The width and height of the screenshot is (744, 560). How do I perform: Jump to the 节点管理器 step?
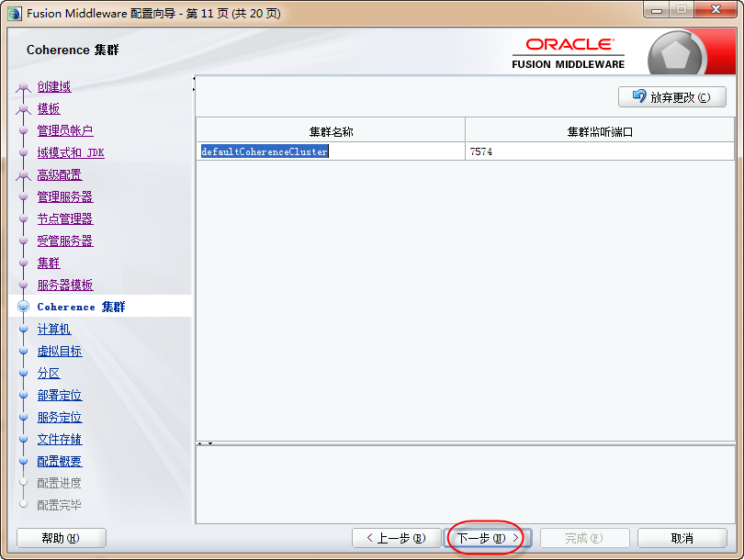click(x=65, y=218)
